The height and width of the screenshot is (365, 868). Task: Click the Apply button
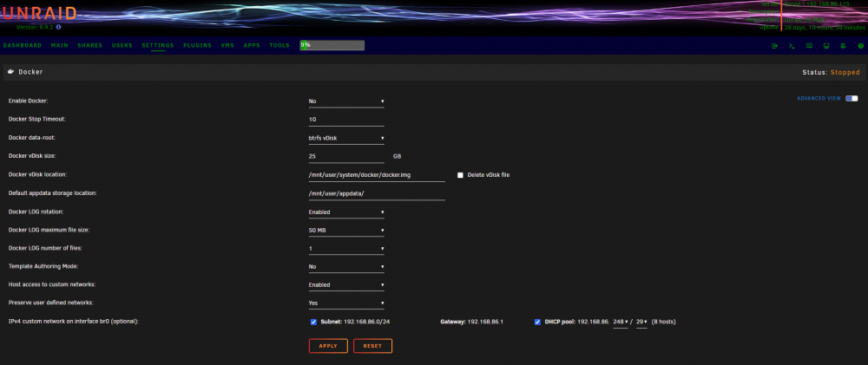(x=328, y=346)
